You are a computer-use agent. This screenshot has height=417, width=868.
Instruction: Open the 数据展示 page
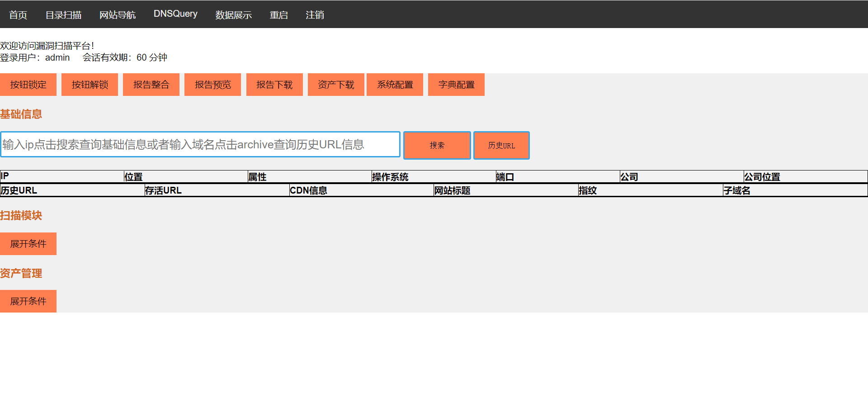point(233,15)
